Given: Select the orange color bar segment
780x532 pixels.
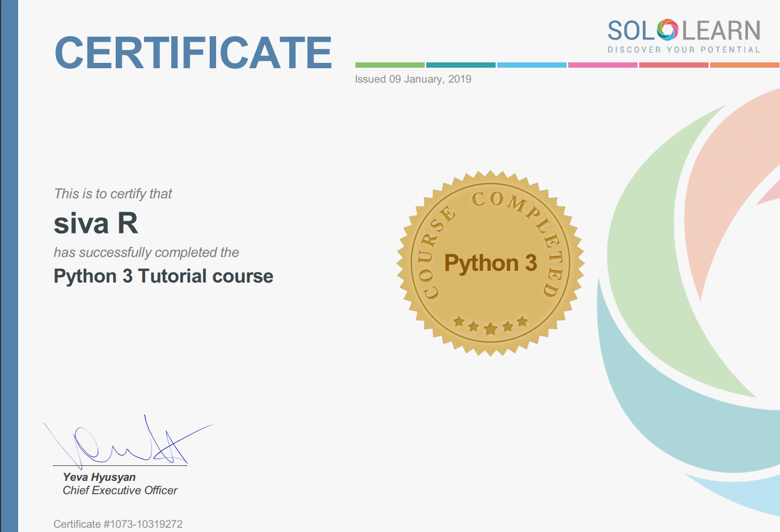Looking at the screenshot, I should [744, 65].
